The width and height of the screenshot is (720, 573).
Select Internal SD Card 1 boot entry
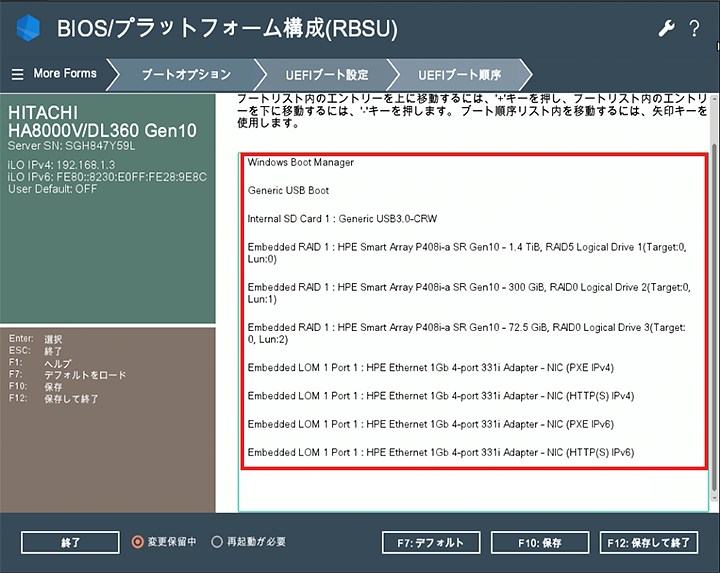click(342, 219)
